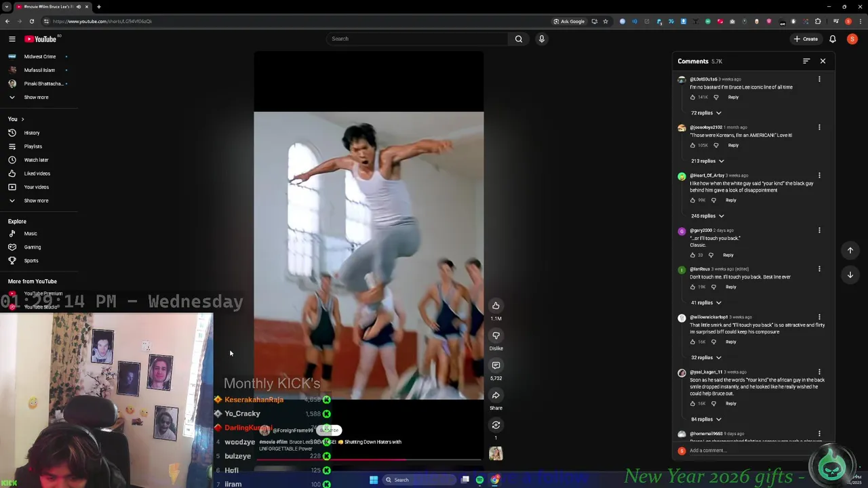This screenshot has height=488, width=868.
Task: Open the sound thumbnail under Remix
Action: tap(496, 454)
